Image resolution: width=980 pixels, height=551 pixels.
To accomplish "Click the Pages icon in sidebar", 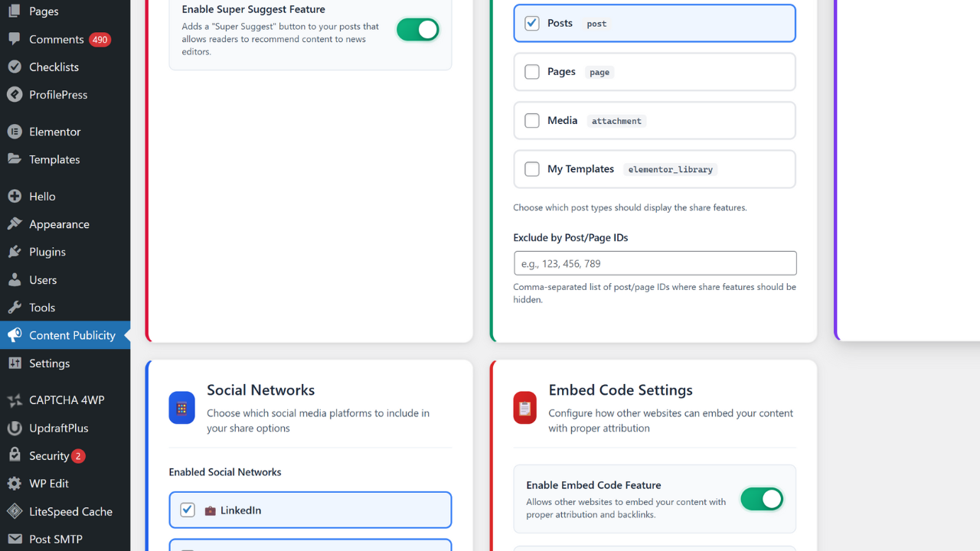I will pyautogui.click(x=15, y=11).
